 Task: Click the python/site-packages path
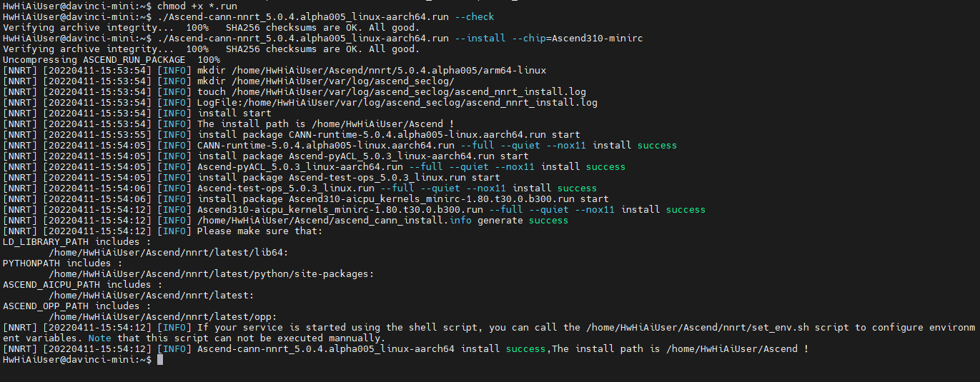click(x=211, y=273)
